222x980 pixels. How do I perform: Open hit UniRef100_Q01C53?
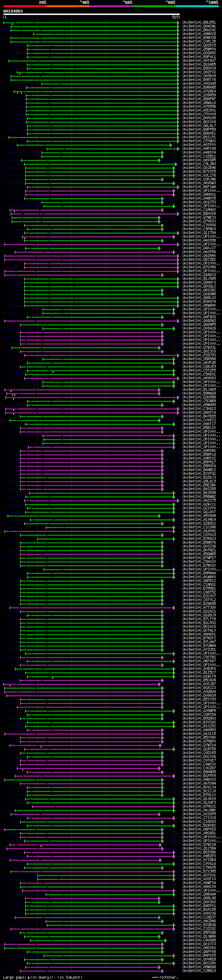click(199, 202)
